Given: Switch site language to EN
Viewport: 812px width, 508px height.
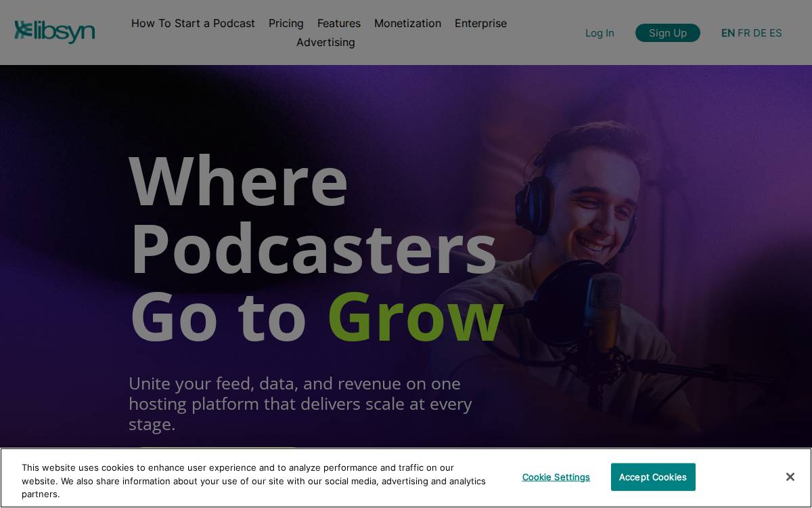Looking at the screenshot, I should pos(728,33).
